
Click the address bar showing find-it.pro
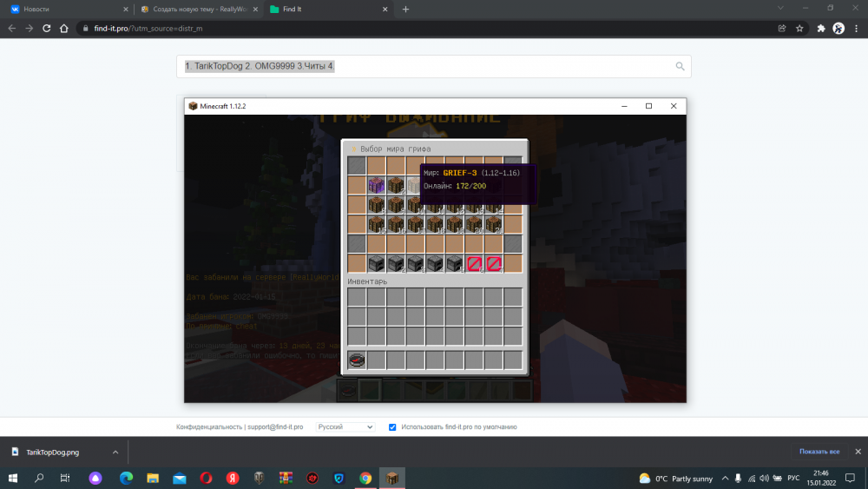426,29
